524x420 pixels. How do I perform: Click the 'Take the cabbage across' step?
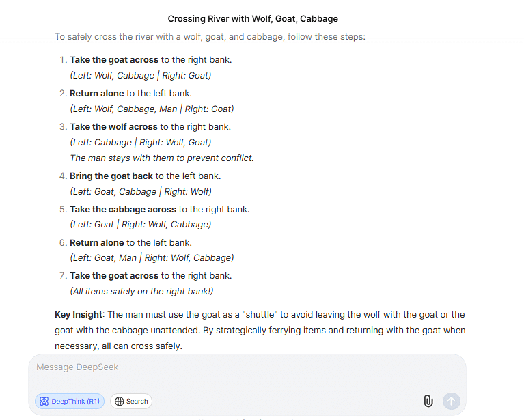(123, 209)
